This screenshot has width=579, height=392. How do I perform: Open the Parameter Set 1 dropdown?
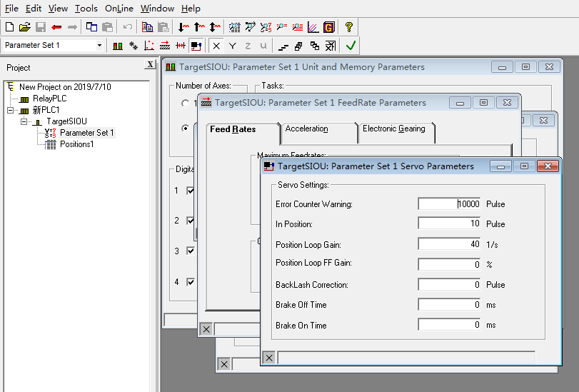(99, 46)
